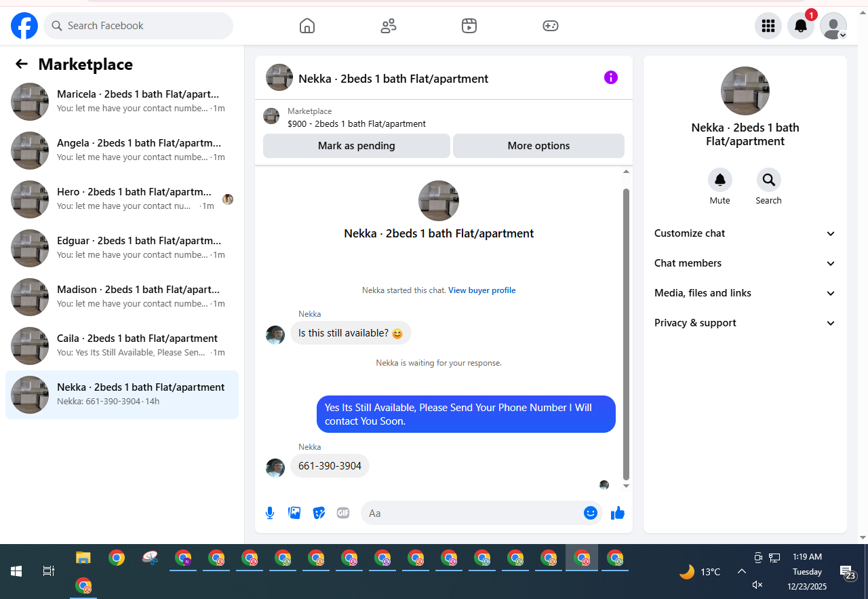The height and width of the screenshot is (599, 868).
Task: Switch to the Edguar conversation
Action: (x=122, y=248)
